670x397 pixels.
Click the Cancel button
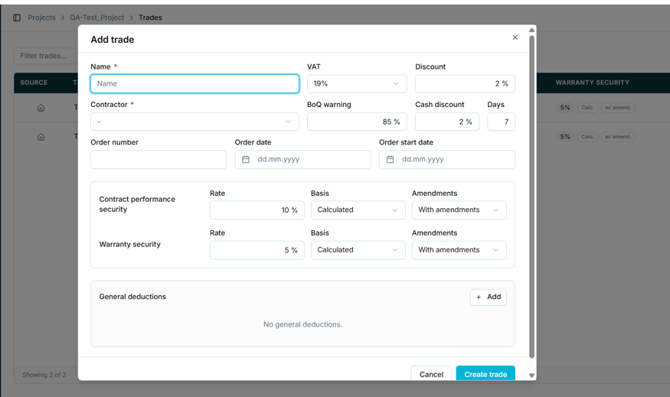coord(431,374)
